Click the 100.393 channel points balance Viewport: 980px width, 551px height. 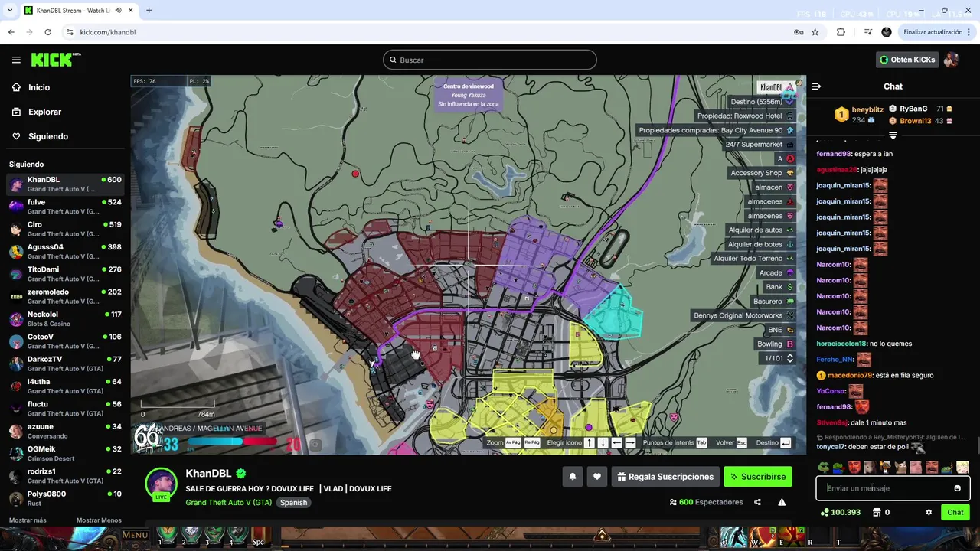[x=841, y=512]
